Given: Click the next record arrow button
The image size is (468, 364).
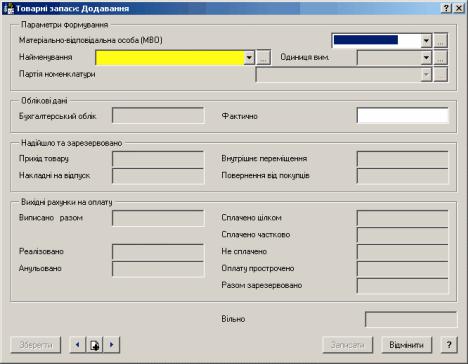Looking at the screenshot, I should [x=111, y=345].
